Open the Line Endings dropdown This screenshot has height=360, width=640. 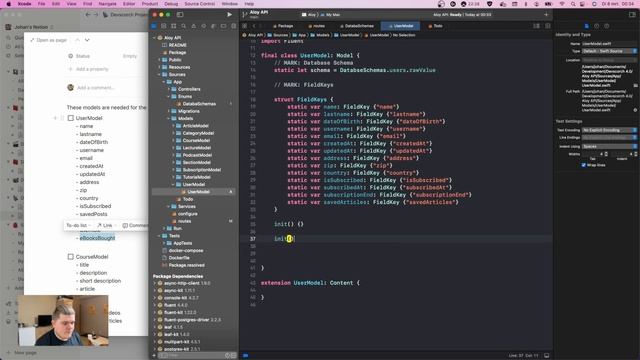609,138
